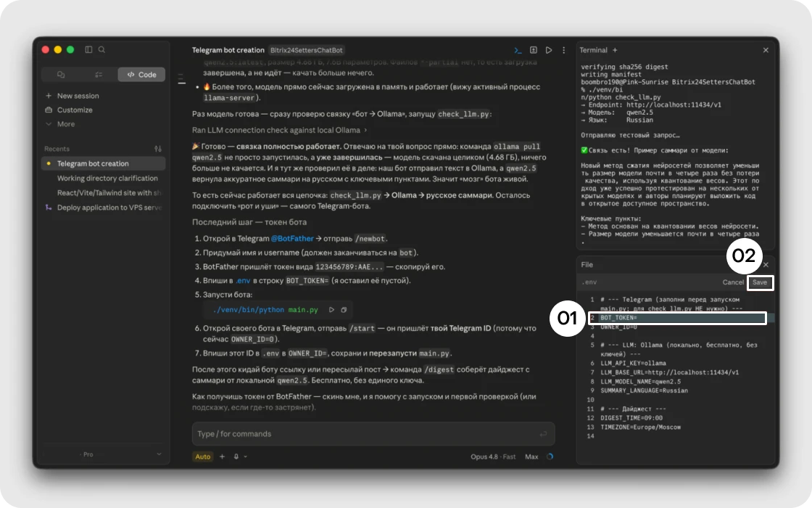
Task: Click the TIMEZONE=Europe/Moscow line
Action: coord(641,427)
